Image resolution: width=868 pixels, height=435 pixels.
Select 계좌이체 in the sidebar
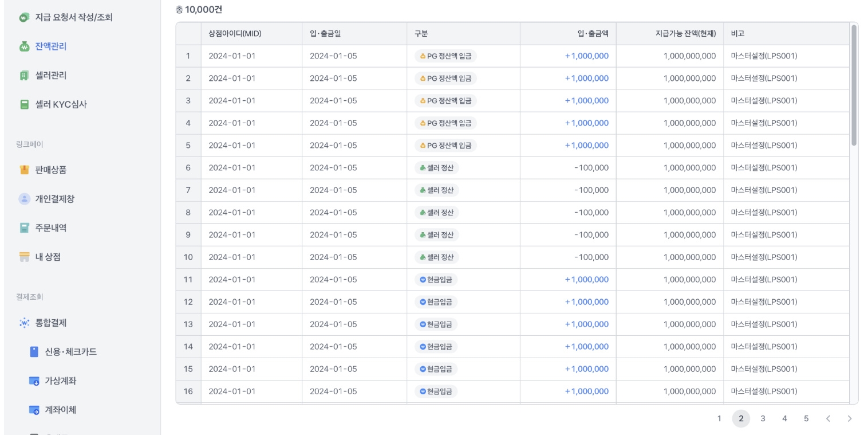[x=60, y=410]
